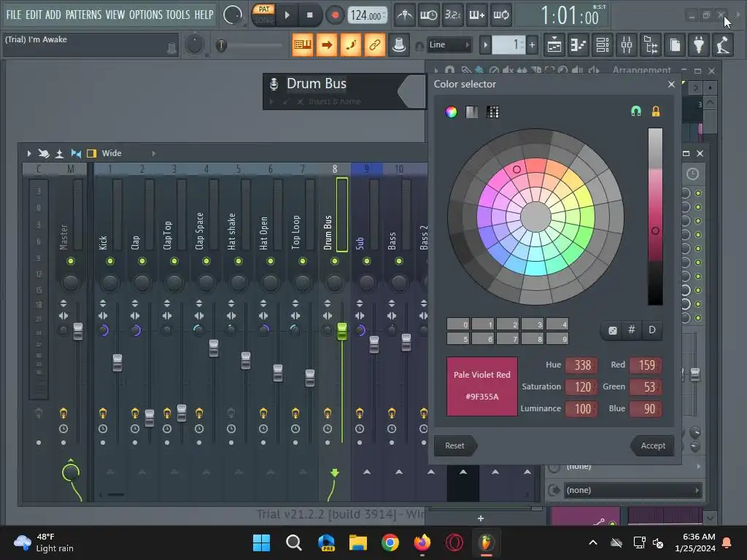Screen dimensions: 747x560
Task: Toggle the step editing footprint button
Action: [x=351, y=44]
